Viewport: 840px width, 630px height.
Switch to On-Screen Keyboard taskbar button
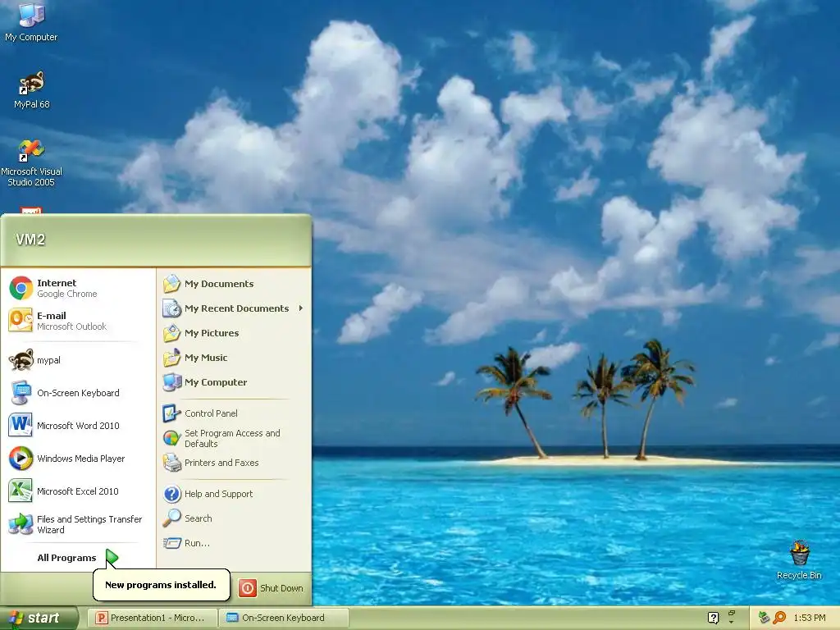284,618
